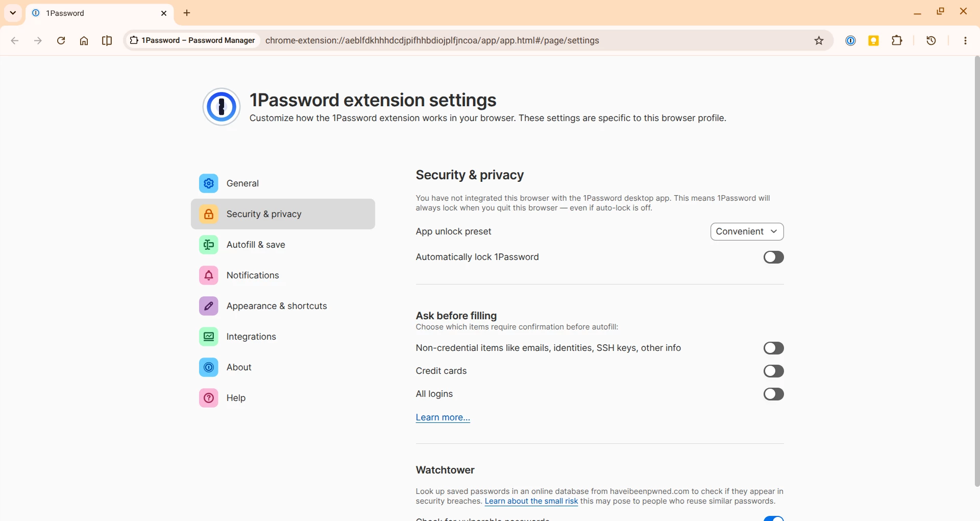This screenshot has width=980, height=521.
Task: Open the Help section
Action: pos(283,398)
